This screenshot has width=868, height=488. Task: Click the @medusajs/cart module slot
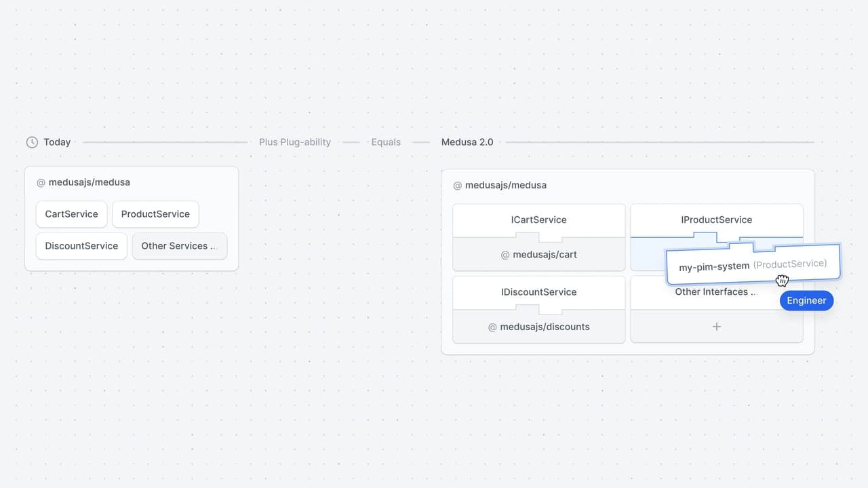[539, 255]
